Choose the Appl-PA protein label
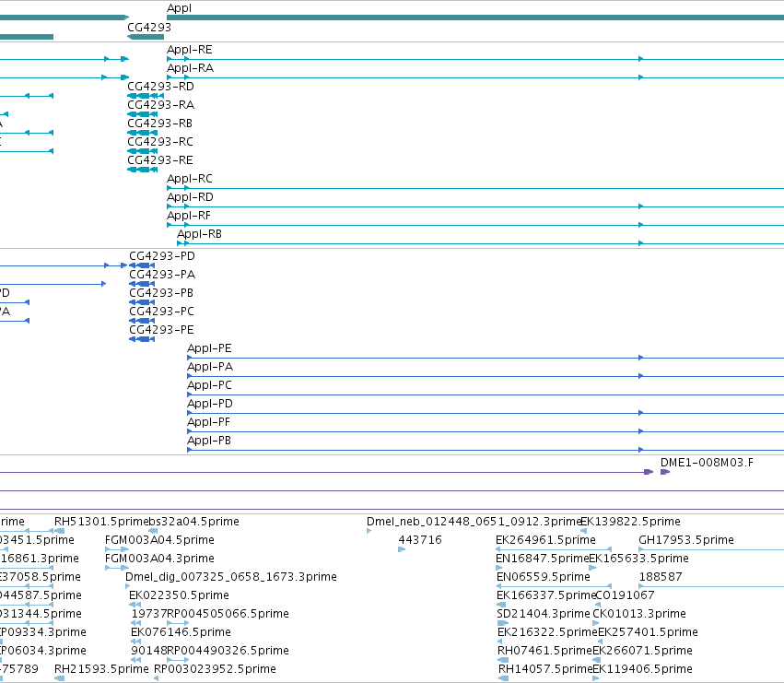 coord(210,367)
